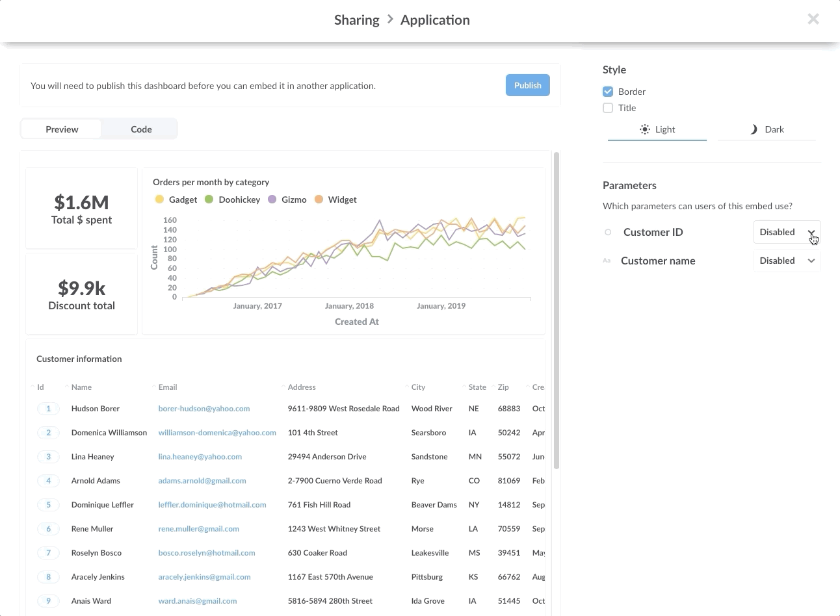840x616 pixels.
Task: Switch to the Preview tab
Action: (62, 129)
